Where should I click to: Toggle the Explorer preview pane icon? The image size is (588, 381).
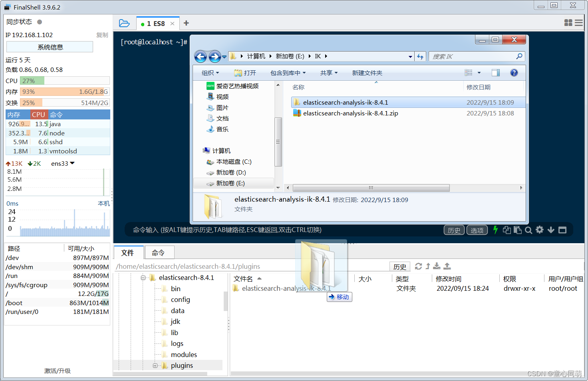click(496, 73)
